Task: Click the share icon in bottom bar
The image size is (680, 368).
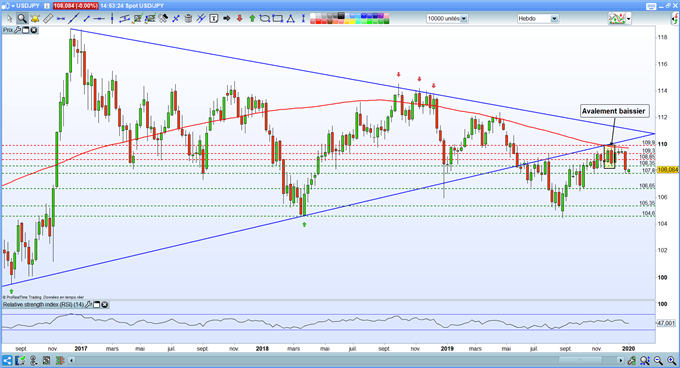Action: [7, 361]
